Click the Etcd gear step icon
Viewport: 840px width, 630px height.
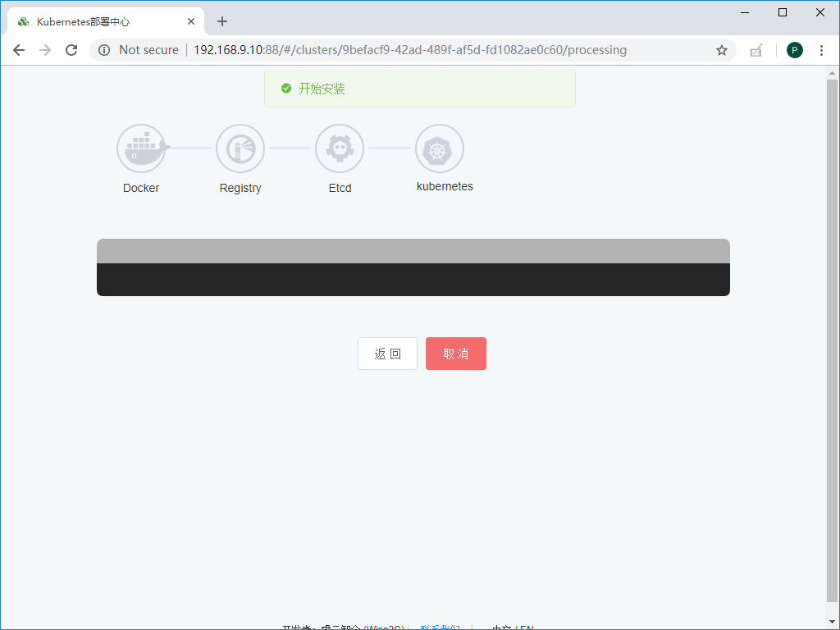point(340,148)
